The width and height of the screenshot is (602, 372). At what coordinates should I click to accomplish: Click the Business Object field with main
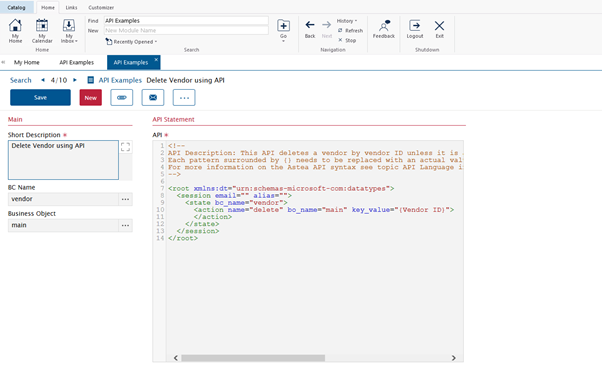pos(63,225)
